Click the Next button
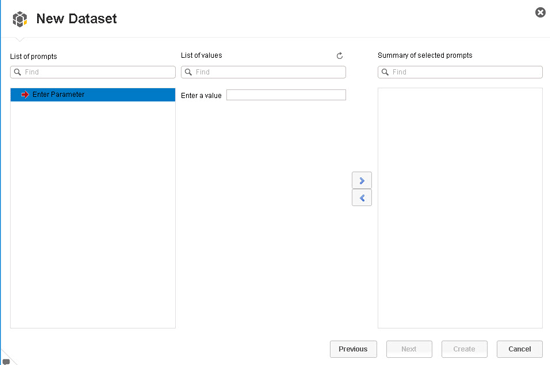The width and height of the screenshot is (550, 365). [409, 349]
